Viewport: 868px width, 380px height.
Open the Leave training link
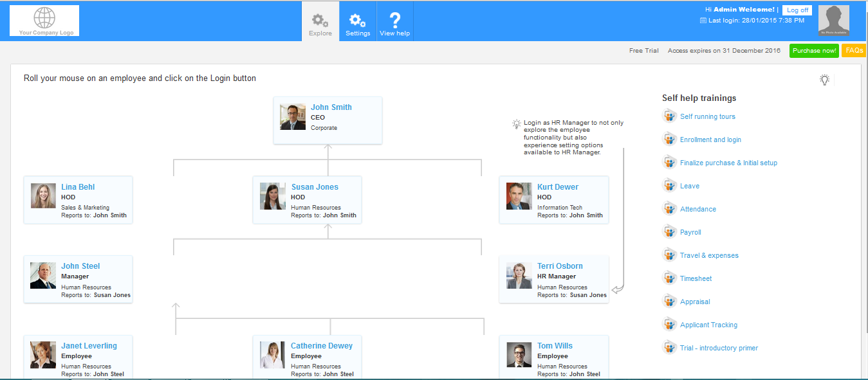pyautogui.click(x=689, y=186)
